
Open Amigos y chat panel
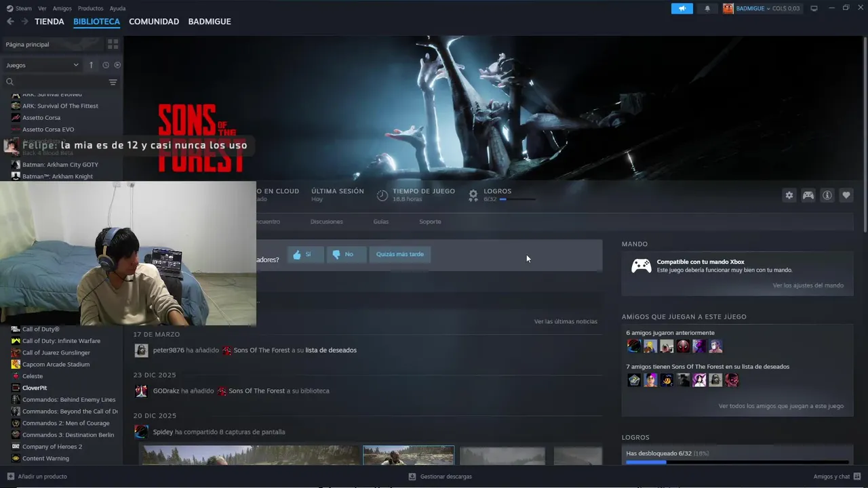[837, 476]
